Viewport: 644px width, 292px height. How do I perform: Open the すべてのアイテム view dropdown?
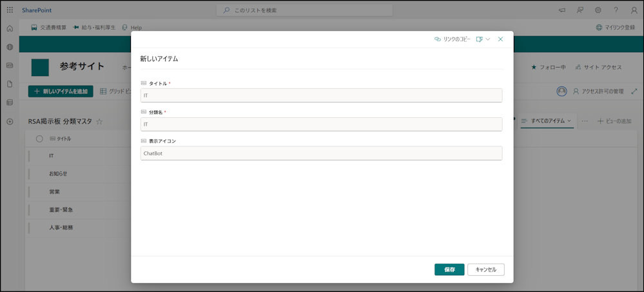pyautogui.click(x=547, y=121)
